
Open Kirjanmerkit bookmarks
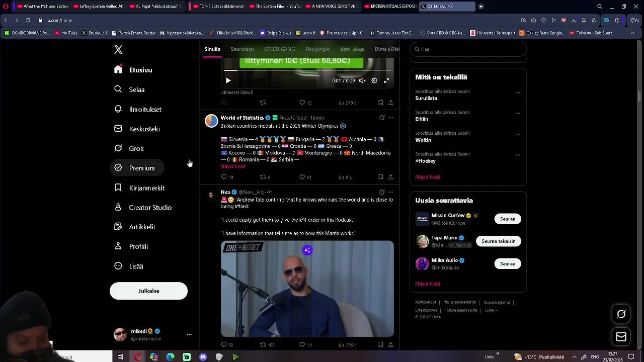[x=139, y=188]
